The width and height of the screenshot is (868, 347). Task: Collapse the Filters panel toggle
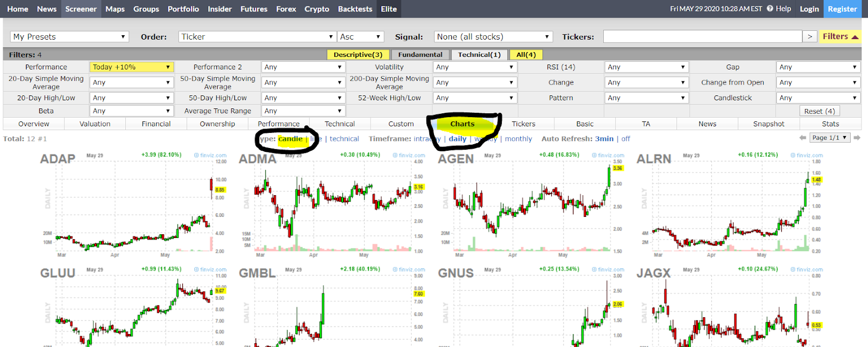point(840,36)
